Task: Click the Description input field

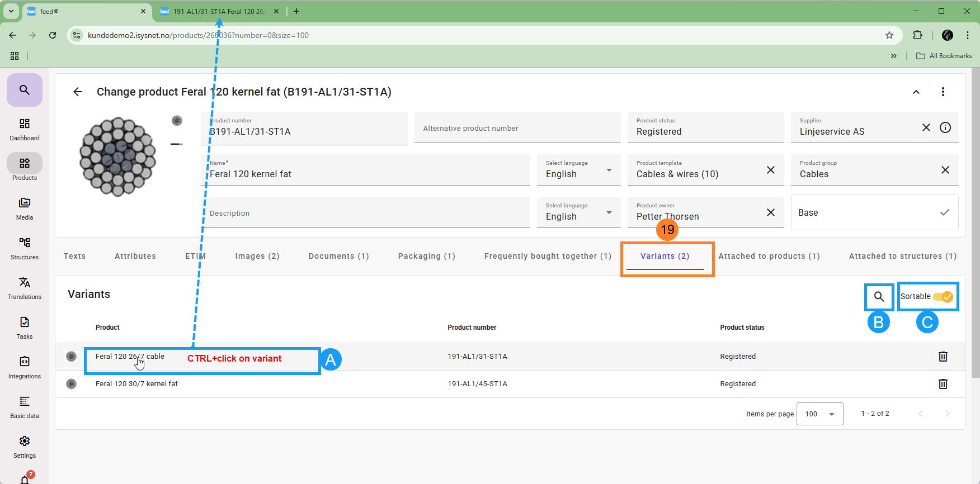Action: click(365, 213)
